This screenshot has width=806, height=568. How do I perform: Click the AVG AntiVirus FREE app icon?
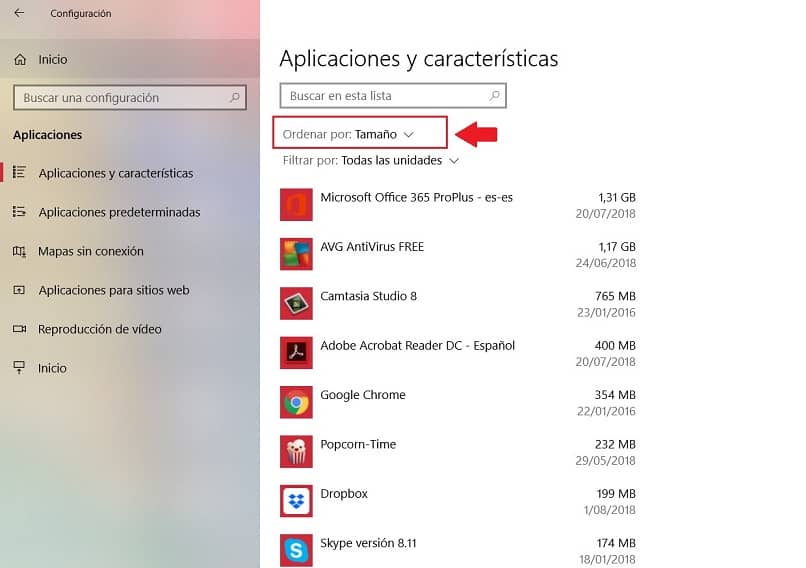tap(296, 254)
